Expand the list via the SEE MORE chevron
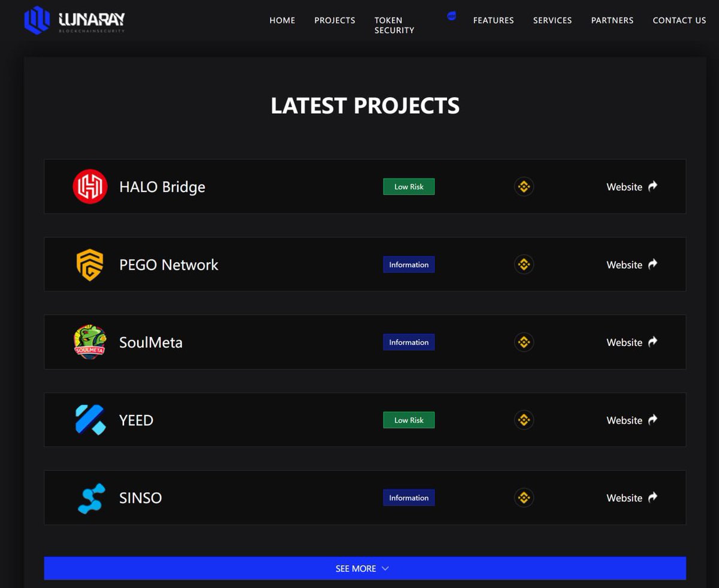Image resolution: width=719 pixels, height=588 pixels. tap(385, 568)
